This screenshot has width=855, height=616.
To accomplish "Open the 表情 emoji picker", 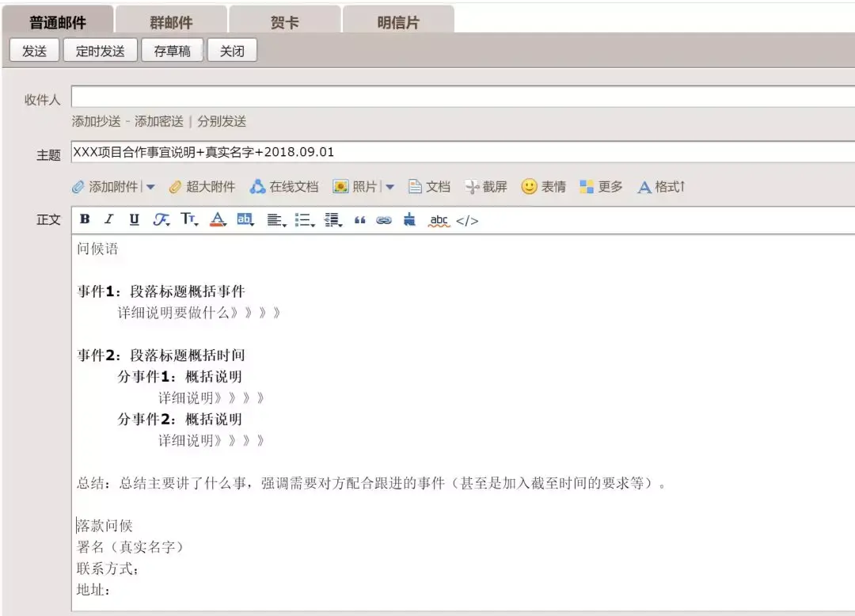I will (545, 186).
